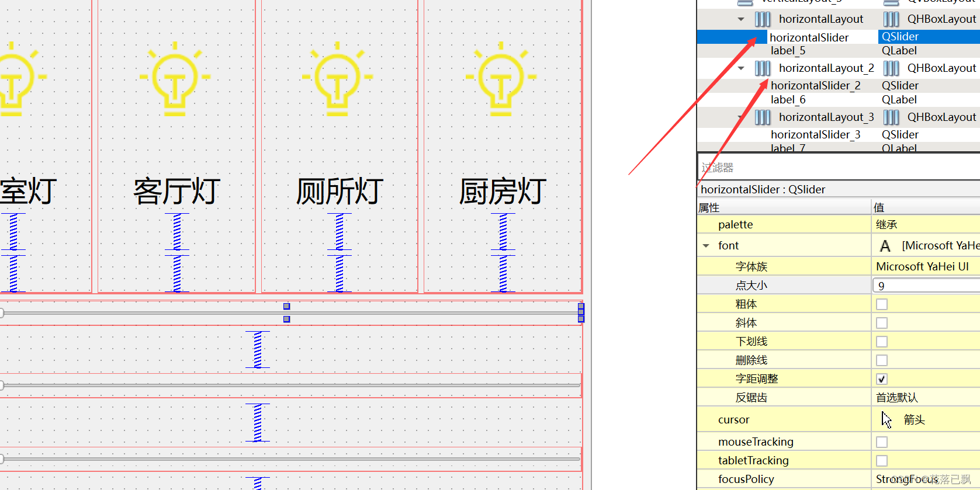The height and width of the screenshot is (490, 980).
Task: Enable the 斜体 italic checkbox
Action: (882, 323)
